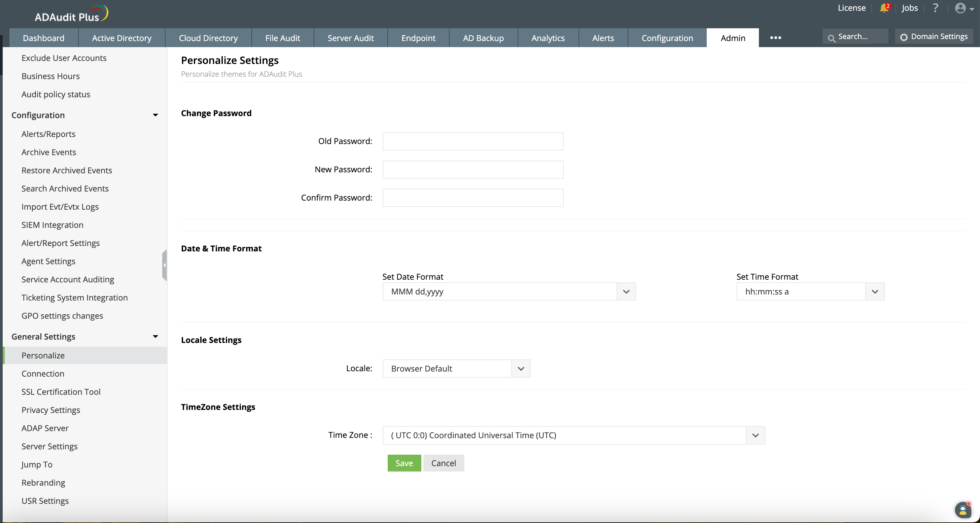Click the three-dots more tabs icon
980x523 pixels.
[775, 38]
